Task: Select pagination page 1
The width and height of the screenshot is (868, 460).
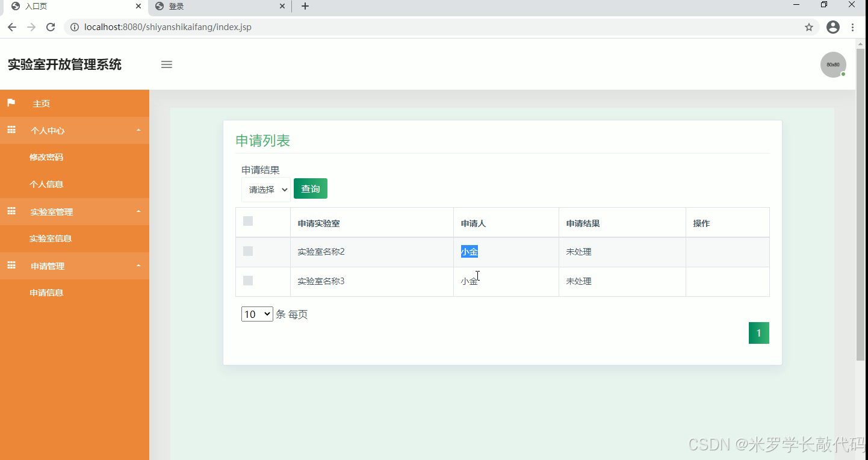Action: coord(758,332)
